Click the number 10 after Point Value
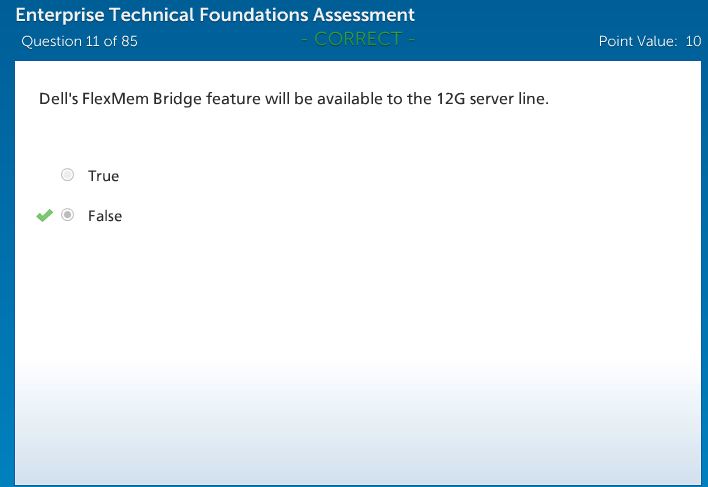This screenshot has width=708, height=487. pyautogui.click(x=693, y=42)
